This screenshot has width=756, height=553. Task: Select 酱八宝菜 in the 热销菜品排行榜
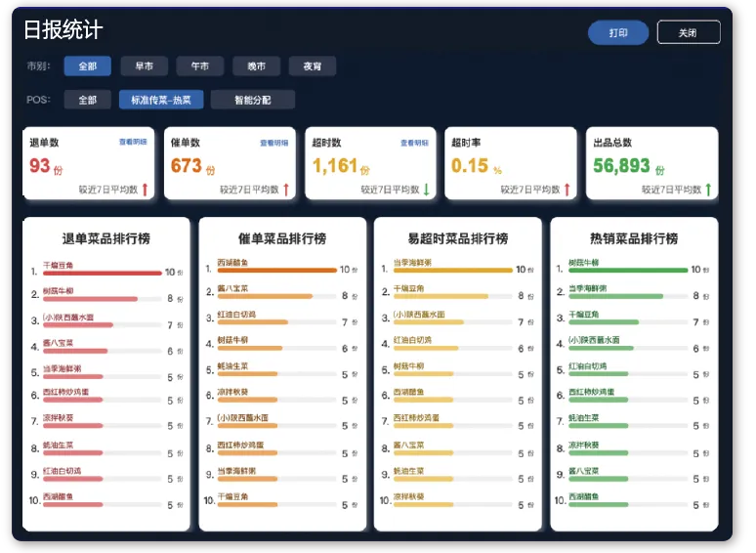coord(584,471)
